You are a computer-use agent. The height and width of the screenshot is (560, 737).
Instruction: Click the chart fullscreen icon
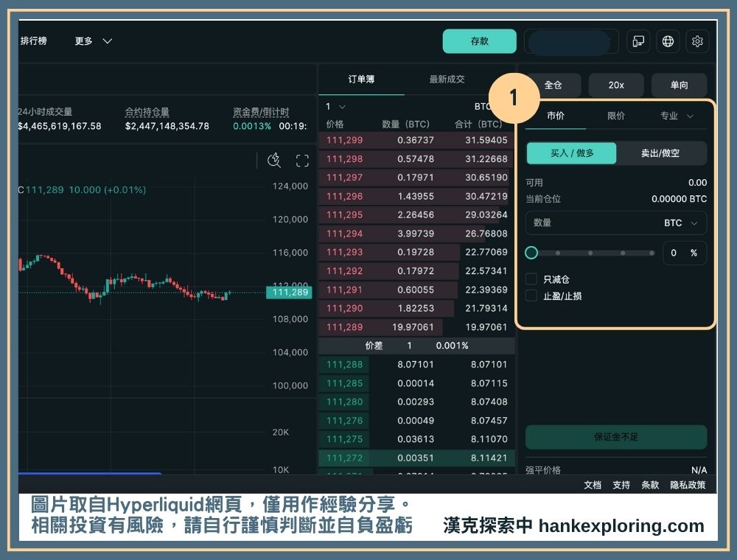click(302, 161)
